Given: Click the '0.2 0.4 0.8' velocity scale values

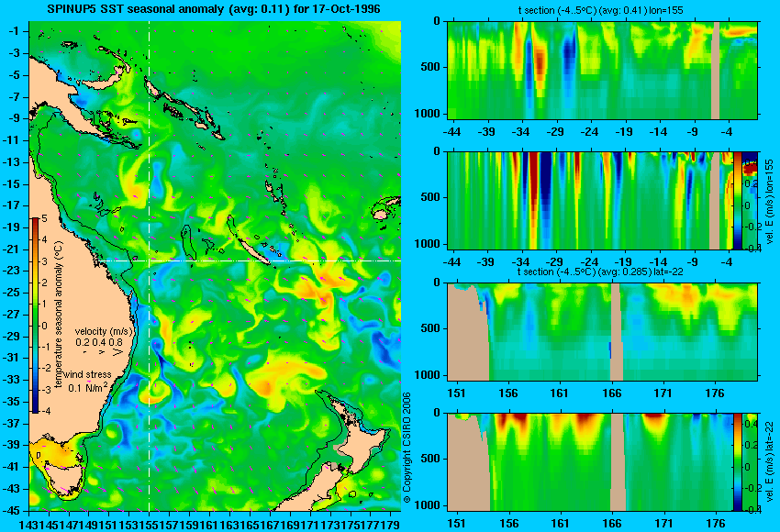Looking at the screenshot, I should (x=99, y=342).
